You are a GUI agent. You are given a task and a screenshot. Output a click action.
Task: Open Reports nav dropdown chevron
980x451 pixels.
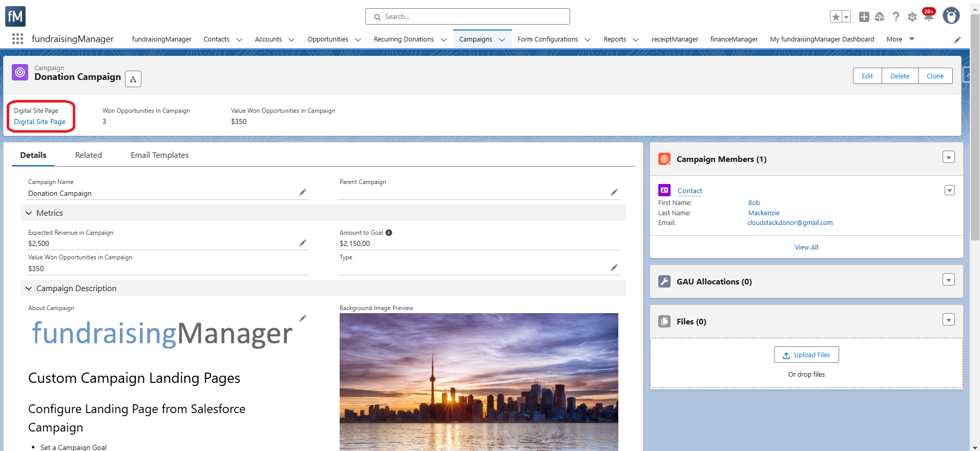[635, 39]
